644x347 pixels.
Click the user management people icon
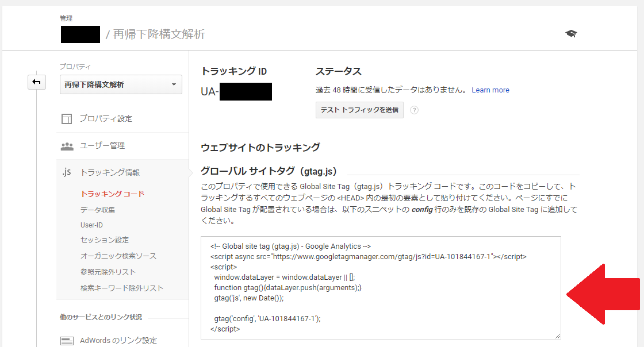67,146
